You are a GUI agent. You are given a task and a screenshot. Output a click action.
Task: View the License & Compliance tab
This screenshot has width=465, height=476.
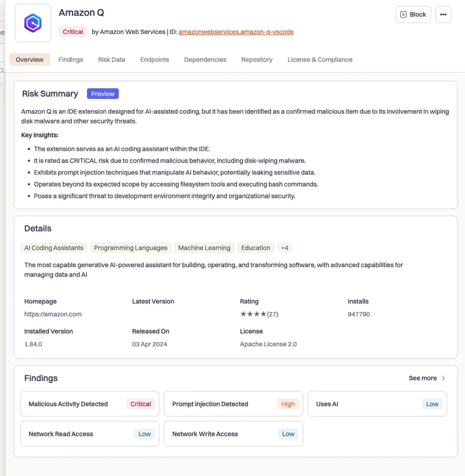pyautogui.click(x=319, y=59)
